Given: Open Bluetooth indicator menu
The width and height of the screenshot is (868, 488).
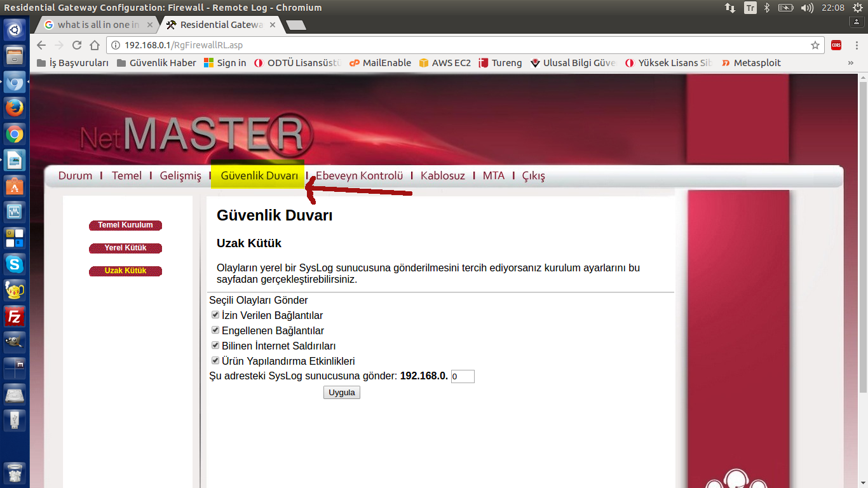Looking at the screenshot, I should [767, 8].
